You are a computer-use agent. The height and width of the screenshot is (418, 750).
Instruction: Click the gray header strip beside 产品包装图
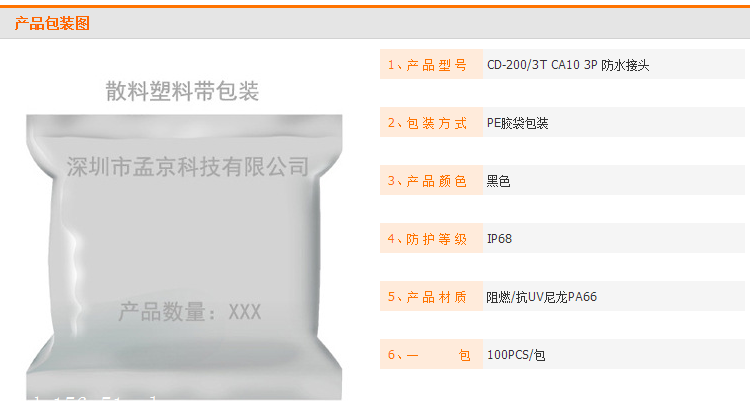420,23
